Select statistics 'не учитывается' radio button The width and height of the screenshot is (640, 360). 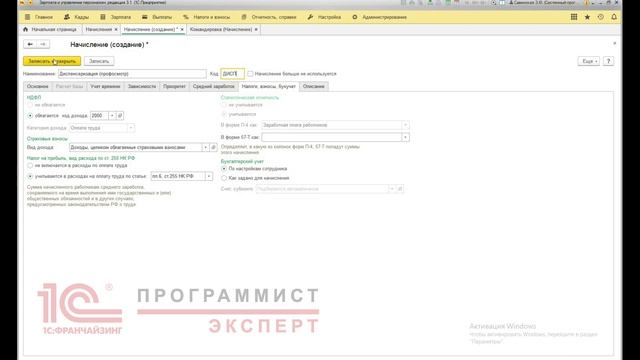point(224,105)
